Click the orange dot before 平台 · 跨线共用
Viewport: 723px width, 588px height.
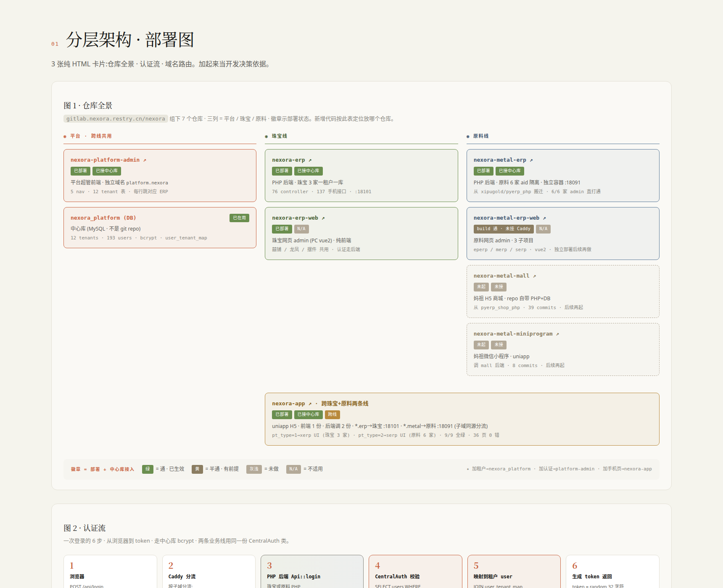pyautogui.click(x=65, y=136)
